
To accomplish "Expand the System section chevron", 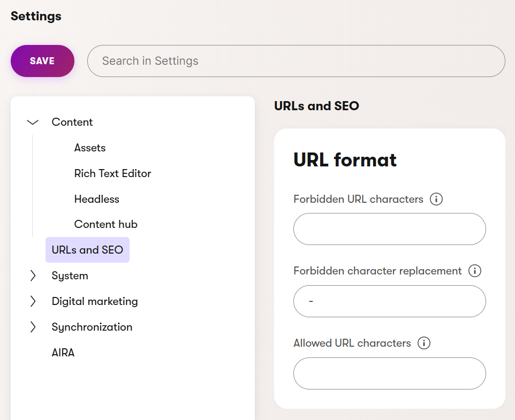I will click(x=33, y=276).
